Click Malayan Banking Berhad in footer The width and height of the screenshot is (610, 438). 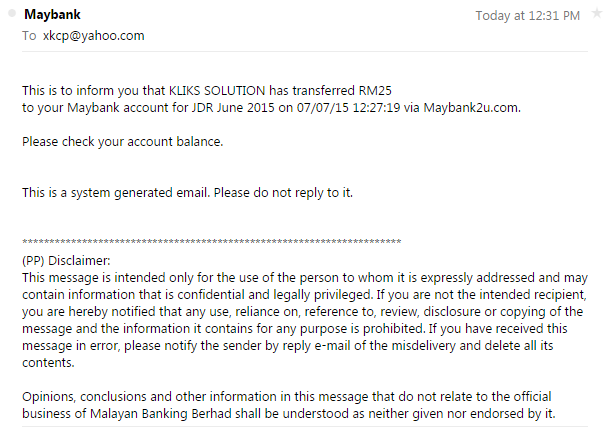161,413
